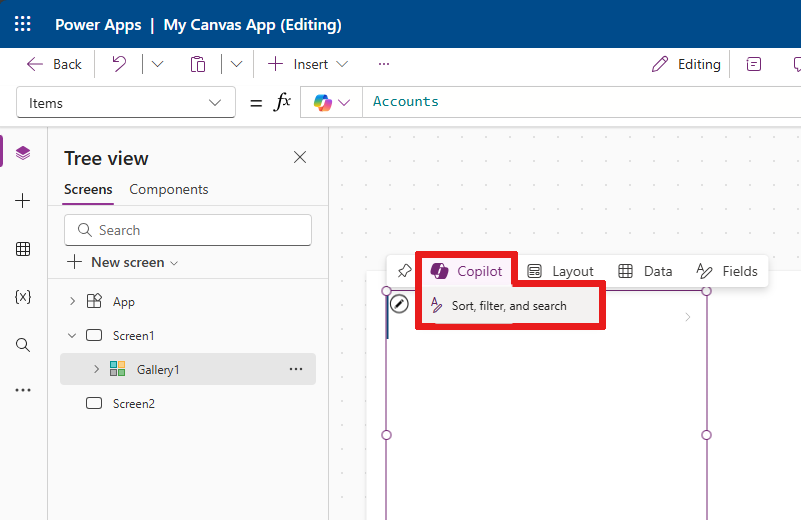The height and width of the screenshot is (520, 801).
Task: Click the Paste clipboard icon
Action: click(198, 64)
